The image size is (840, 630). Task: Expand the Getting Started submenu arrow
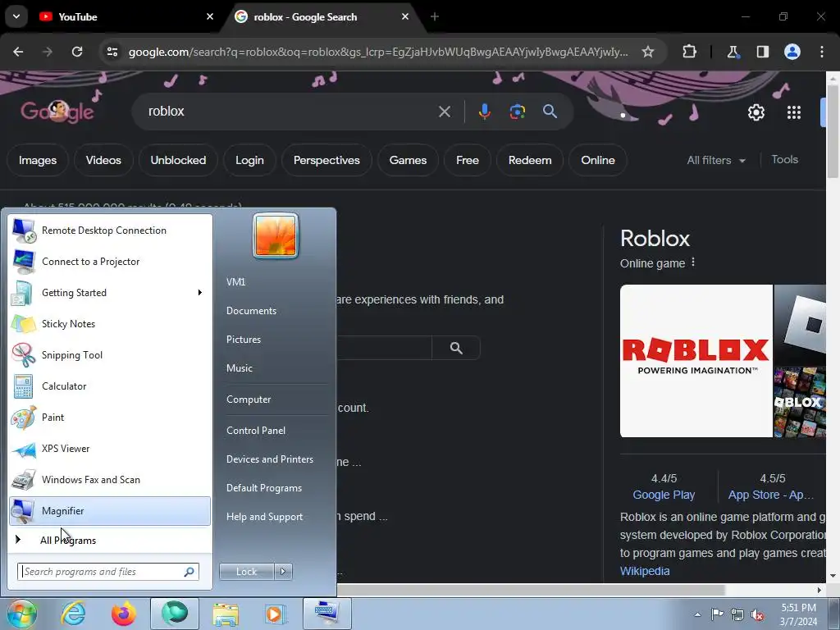200,293
